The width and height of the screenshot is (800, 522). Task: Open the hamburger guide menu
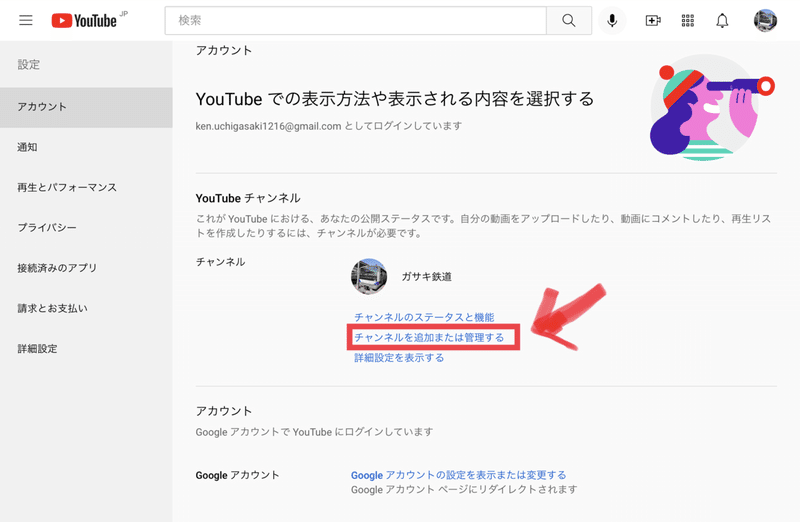(26, 20)
